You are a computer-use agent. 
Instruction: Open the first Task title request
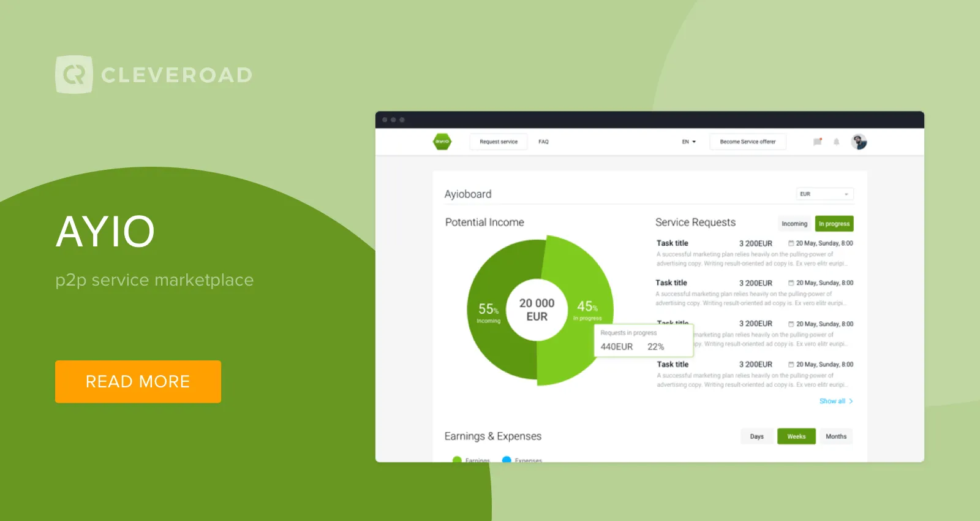click(673, 243)
